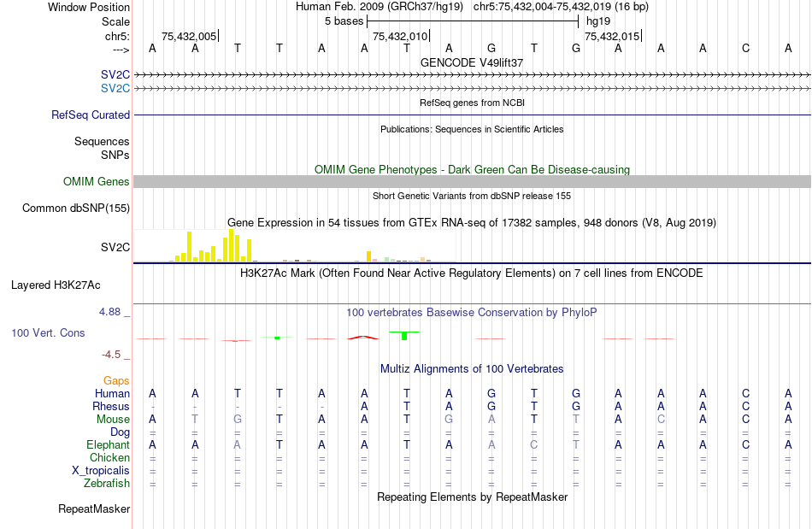This screenshot has width=812, height=529.
Task: Click the RefSeq Curated intron line
Action: click(473, 115)
